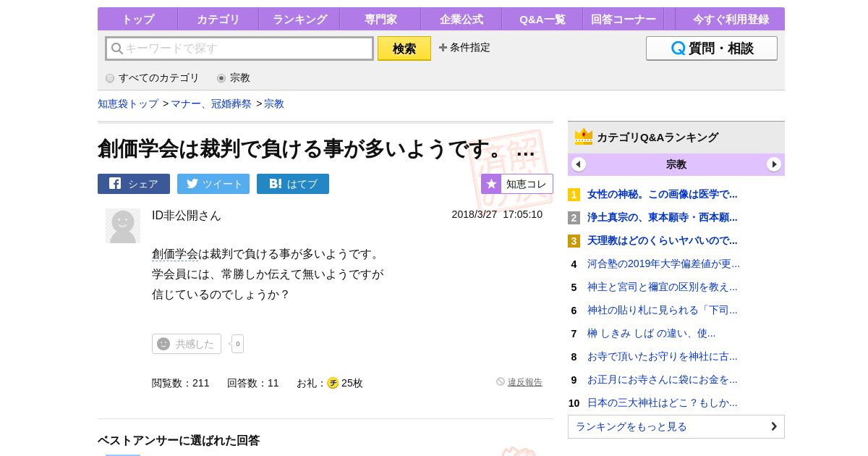Open the カテゴリ menu tab
This screenshot has width=868, height=456.
[x=218, y=19]
